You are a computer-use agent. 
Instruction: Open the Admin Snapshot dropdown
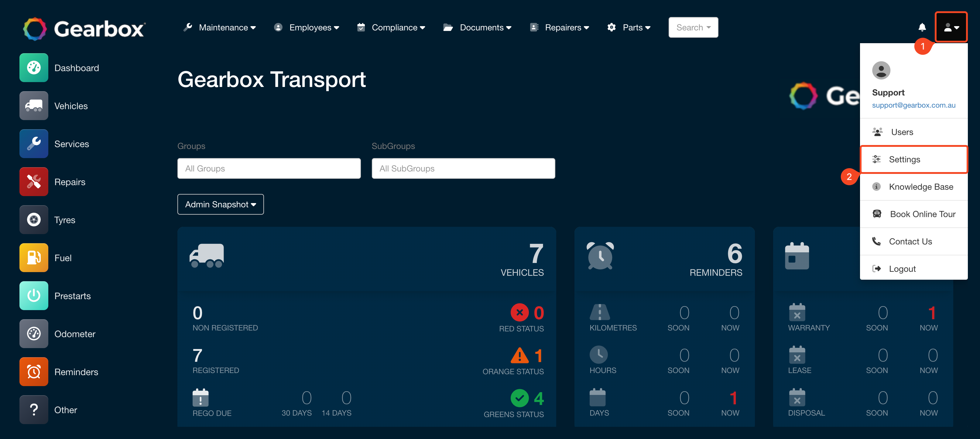[221, 205]
